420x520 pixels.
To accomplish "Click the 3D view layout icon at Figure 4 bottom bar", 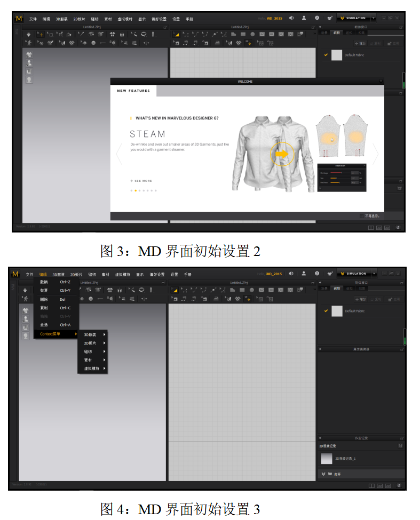I will coord(379,486).
